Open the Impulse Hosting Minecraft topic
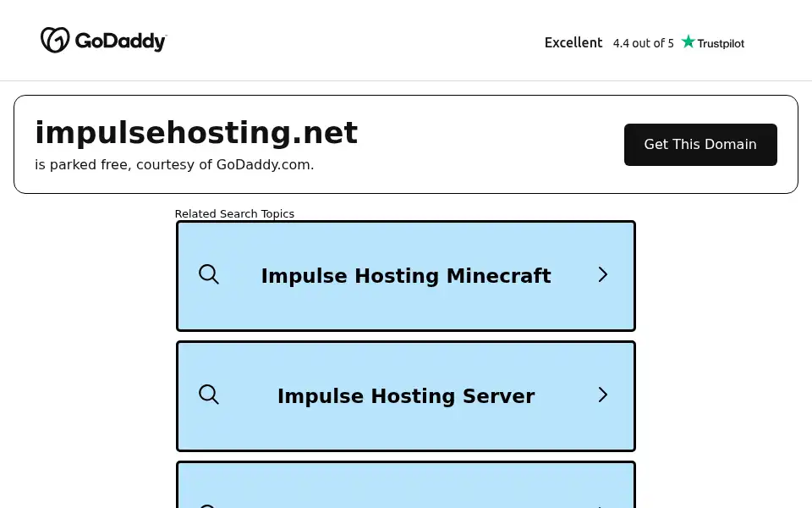812x508 pixels. pyautogui.click(x=405, y=276)
